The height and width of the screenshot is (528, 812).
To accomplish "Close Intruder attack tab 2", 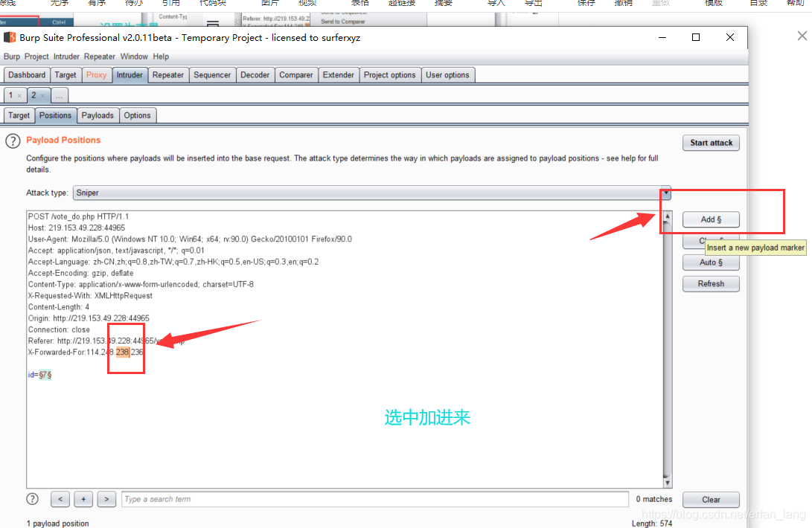I will click(43, 96).
